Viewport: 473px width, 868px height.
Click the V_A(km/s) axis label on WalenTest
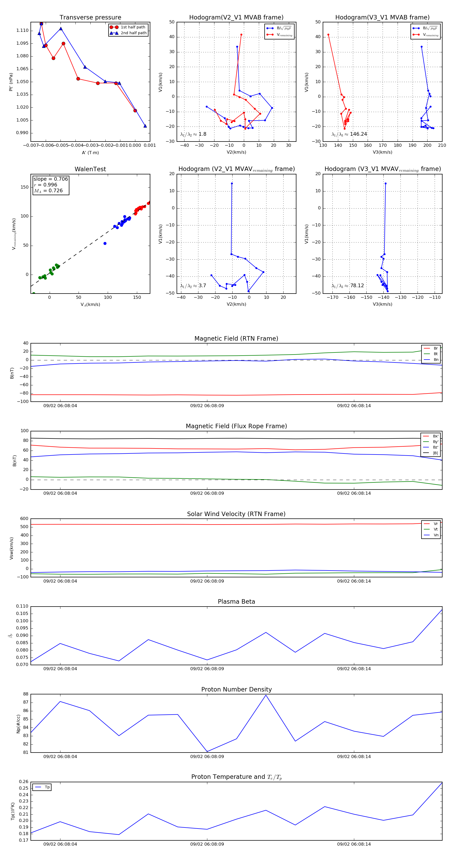pos(90,305)
